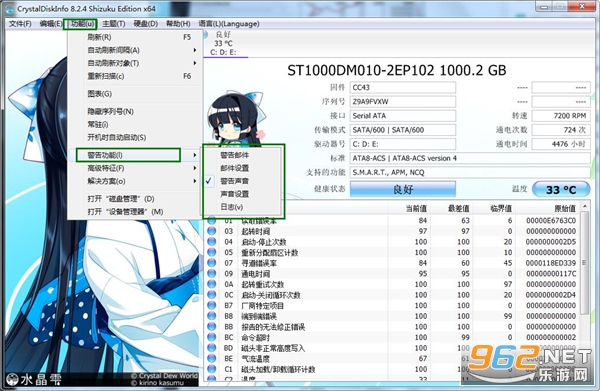Image resolution: width=600 pixels, height=391 pixels.
Task: Click the serial number field Z9A9FVXW
Action: click(403, 101)
